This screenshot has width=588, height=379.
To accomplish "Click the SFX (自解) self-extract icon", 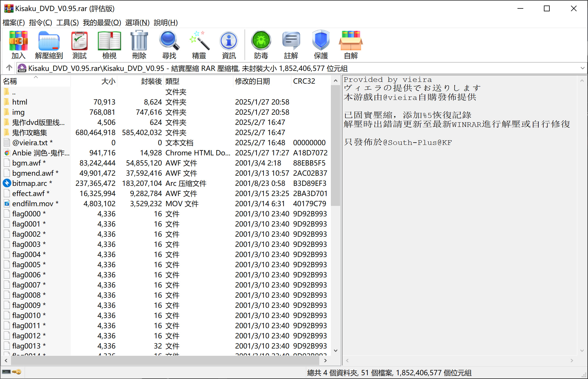I will (351, 44).
